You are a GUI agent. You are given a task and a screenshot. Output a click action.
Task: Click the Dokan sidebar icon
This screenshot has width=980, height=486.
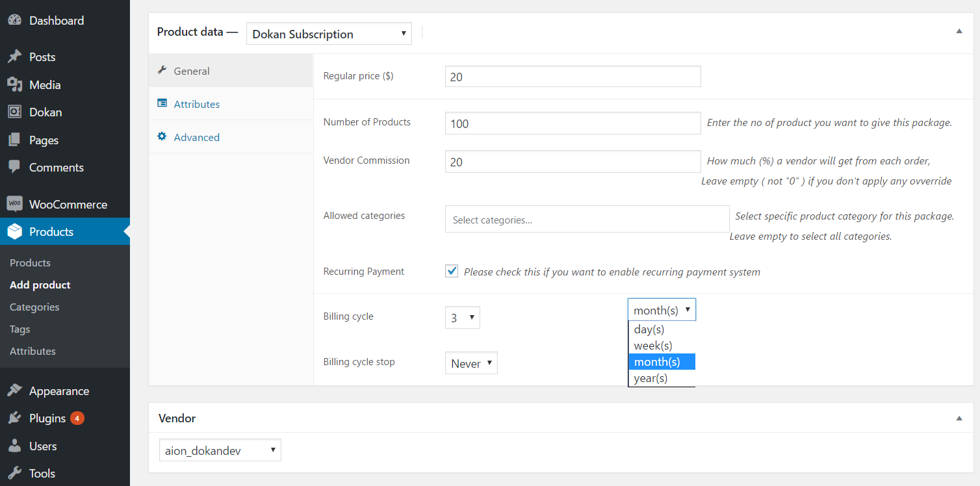pos(14,112)
